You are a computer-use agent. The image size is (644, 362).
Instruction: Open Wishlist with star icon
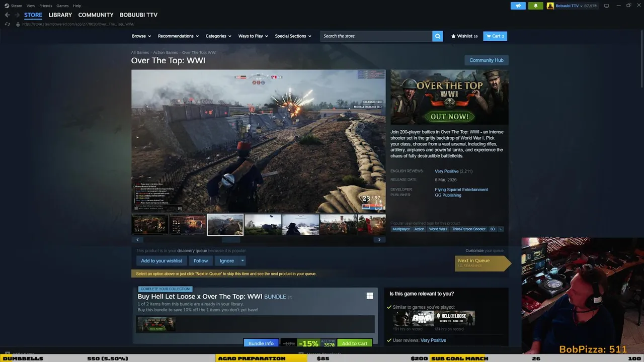pos(464,36)
